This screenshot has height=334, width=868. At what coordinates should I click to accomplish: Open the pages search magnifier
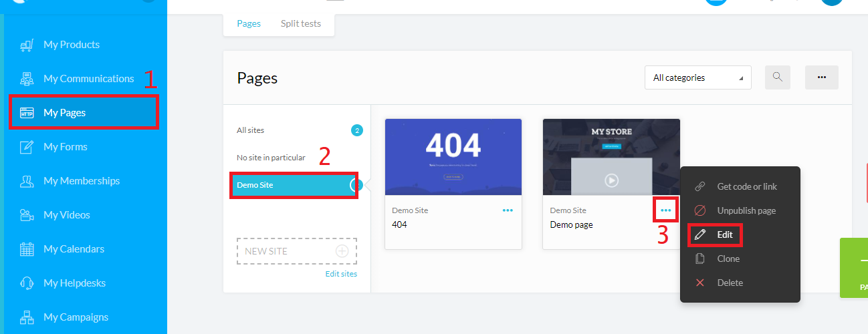click(778, 77)
